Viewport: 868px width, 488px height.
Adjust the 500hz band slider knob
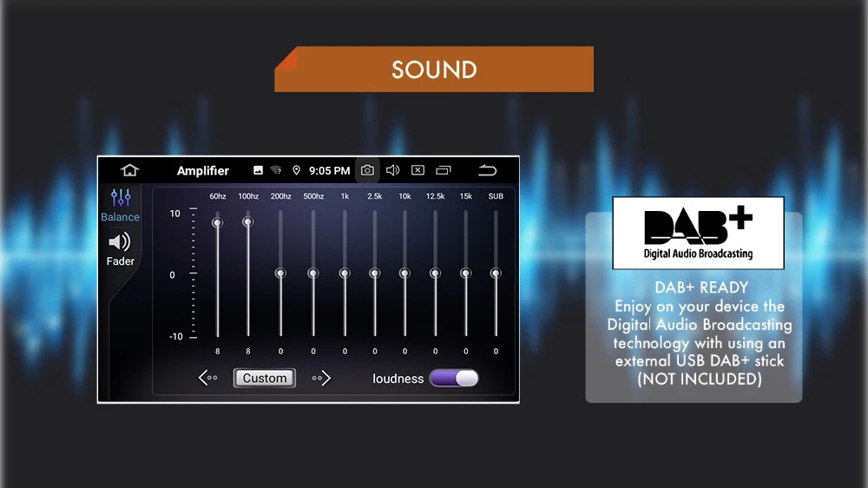pos(313,273)
